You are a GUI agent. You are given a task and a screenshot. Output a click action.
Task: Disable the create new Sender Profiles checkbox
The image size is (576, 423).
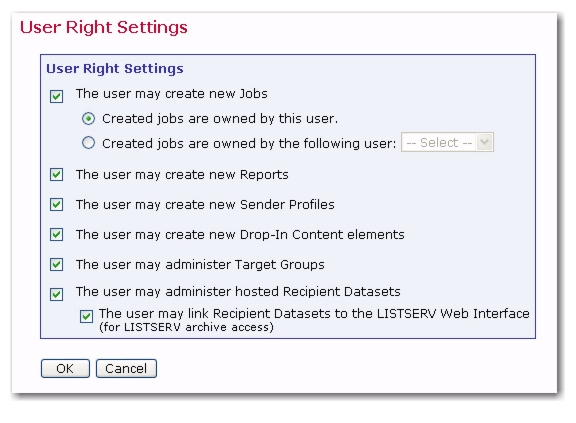pos(57,205)
